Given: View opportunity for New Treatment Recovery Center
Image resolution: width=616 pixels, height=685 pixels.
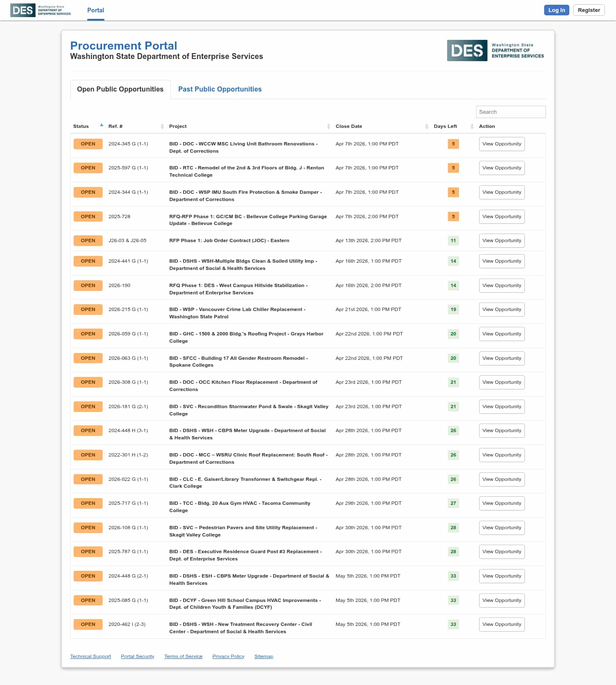Looking at the screenshot, I should click(502, 624).
